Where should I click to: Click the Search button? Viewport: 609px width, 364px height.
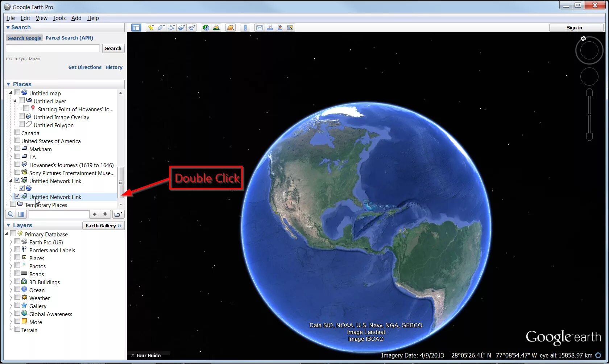pos(113,48)
